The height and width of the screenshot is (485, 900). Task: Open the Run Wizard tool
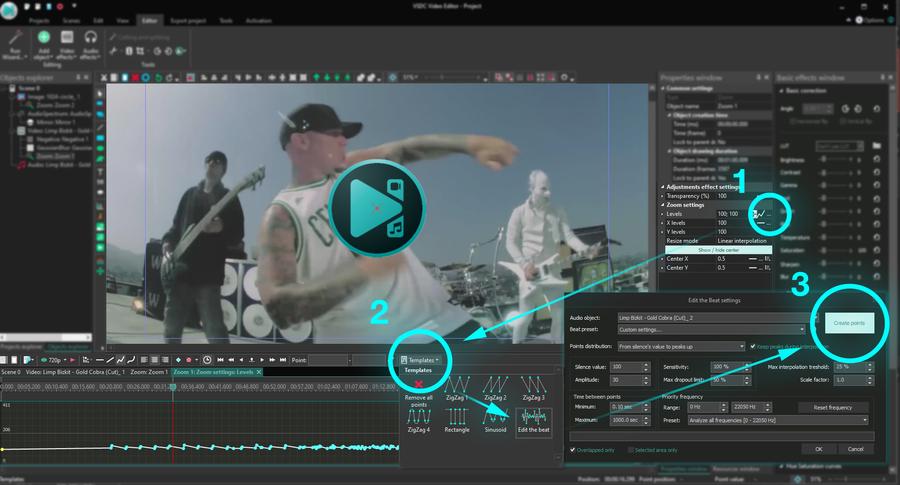point(14,45)
